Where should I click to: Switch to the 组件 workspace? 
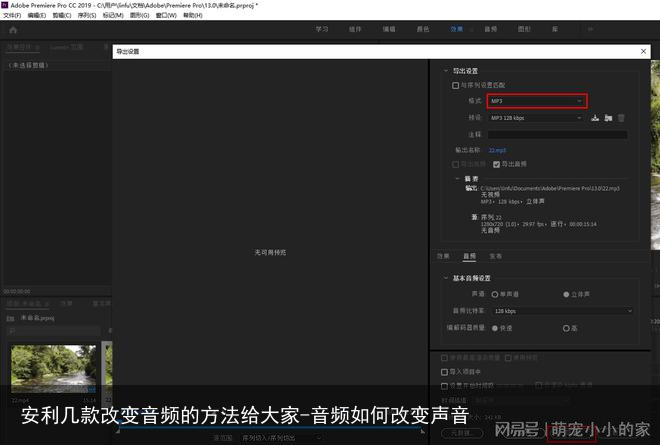coord(355,29)
